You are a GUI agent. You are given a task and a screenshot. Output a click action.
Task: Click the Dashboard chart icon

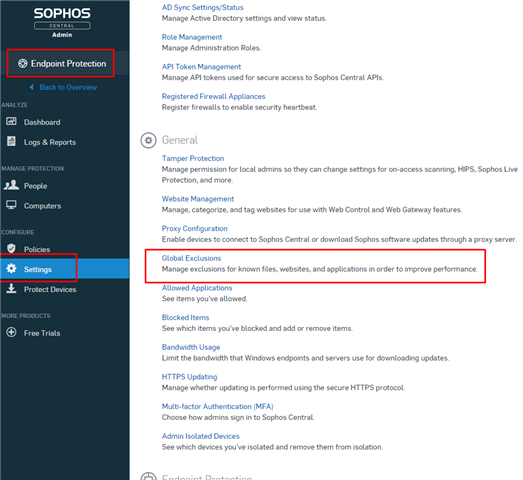[x=11, y=121]
